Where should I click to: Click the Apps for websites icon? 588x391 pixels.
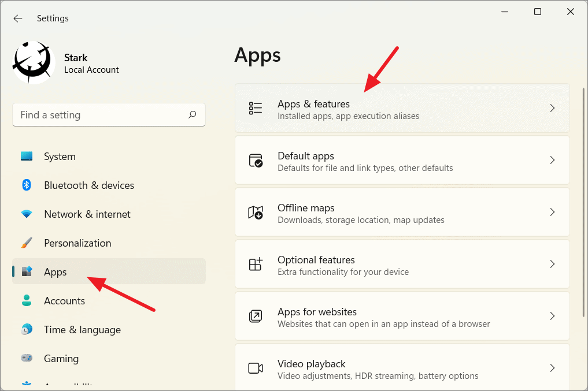pyautogui.click(x=256, y=316)
